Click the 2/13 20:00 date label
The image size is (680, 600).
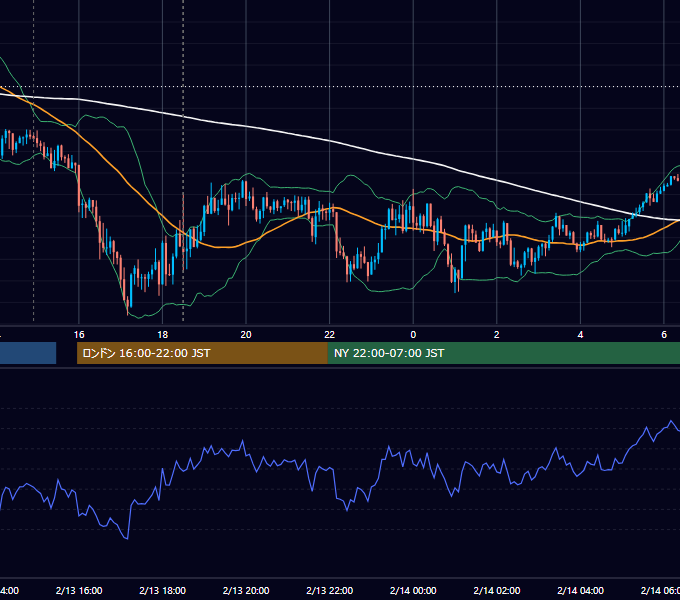pos(246,590)
